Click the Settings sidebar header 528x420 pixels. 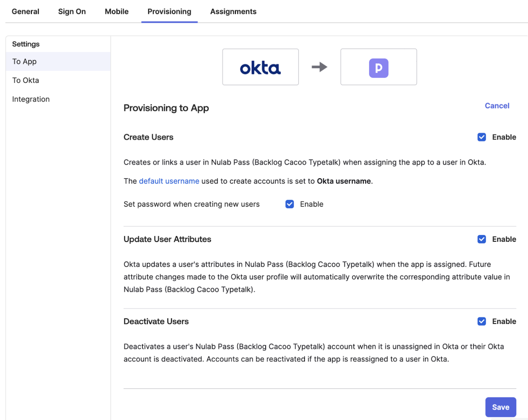(26, 44)
